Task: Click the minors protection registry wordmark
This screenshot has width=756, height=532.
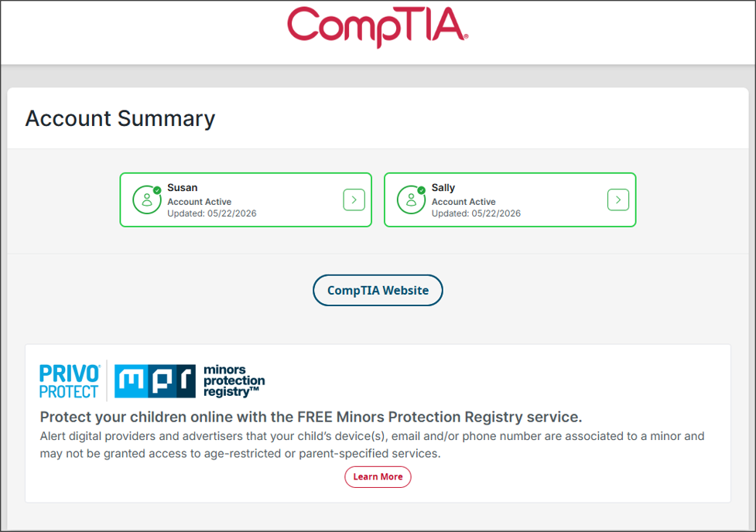Action: [x=234, y=380]
